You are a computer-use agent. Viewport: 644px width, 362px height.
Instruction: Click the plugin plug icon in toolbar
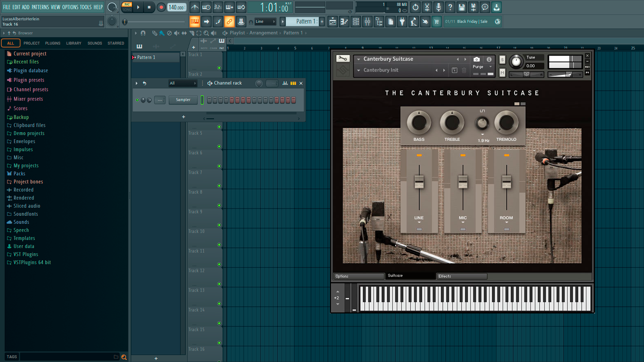pos(402,21)
